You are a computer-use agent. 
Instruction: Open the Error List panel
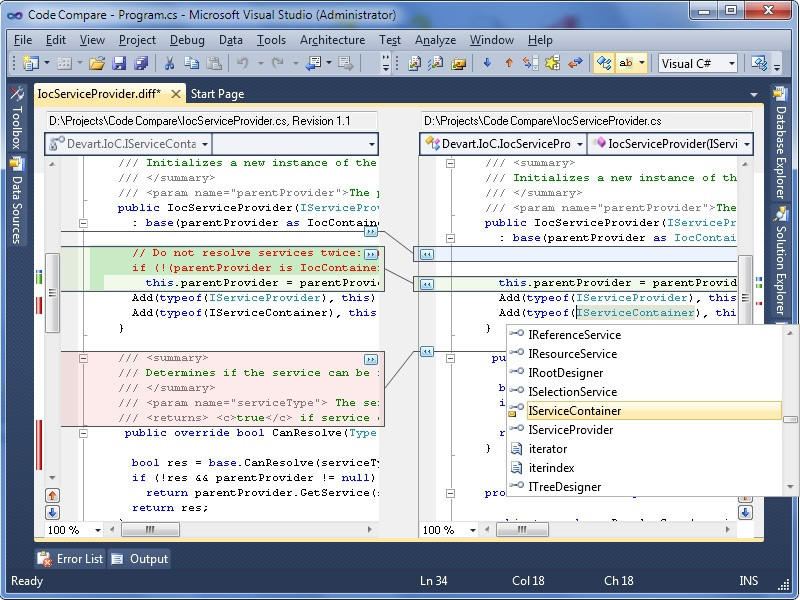tap(70, 559)
